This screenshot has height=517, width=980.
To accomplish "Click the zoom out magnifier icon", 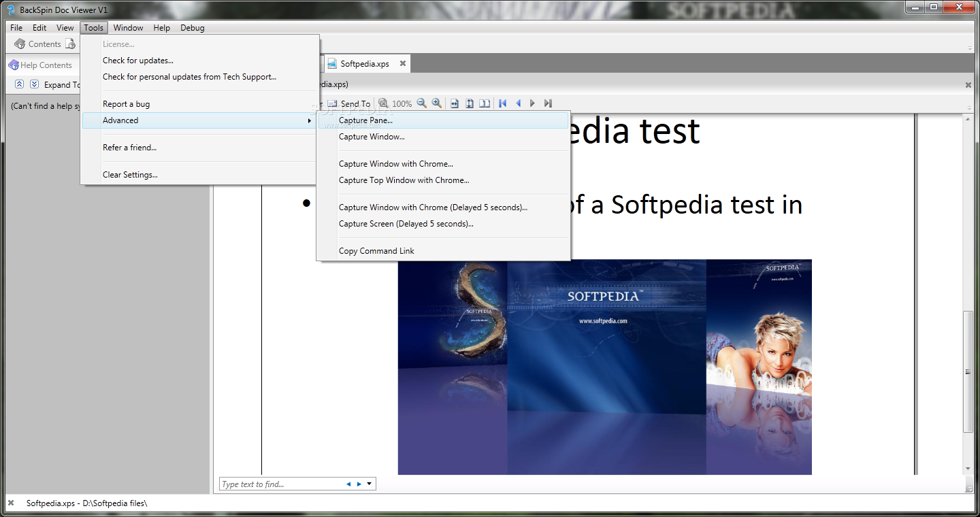I will (422, 103).
